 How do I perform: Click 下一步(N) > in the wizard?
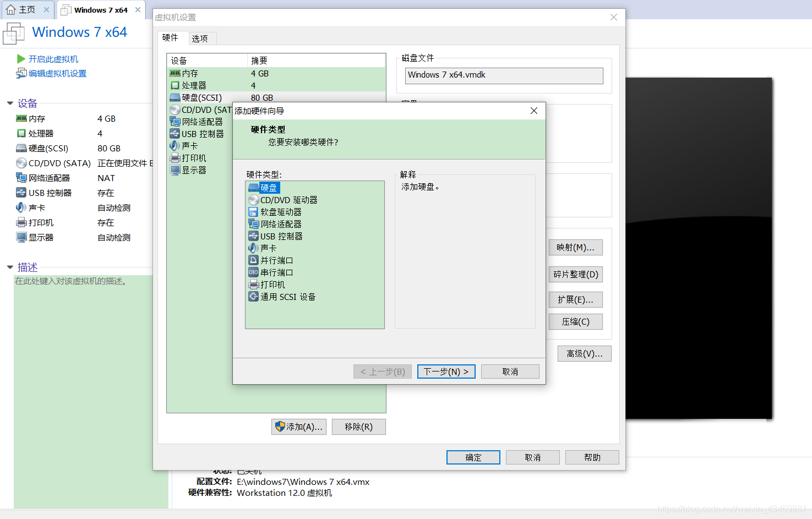pos(446,372)
